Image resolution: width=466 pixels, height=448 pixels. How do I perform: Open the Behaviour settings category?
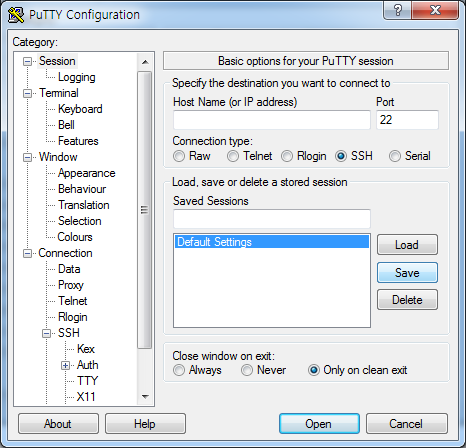[82, 189]
